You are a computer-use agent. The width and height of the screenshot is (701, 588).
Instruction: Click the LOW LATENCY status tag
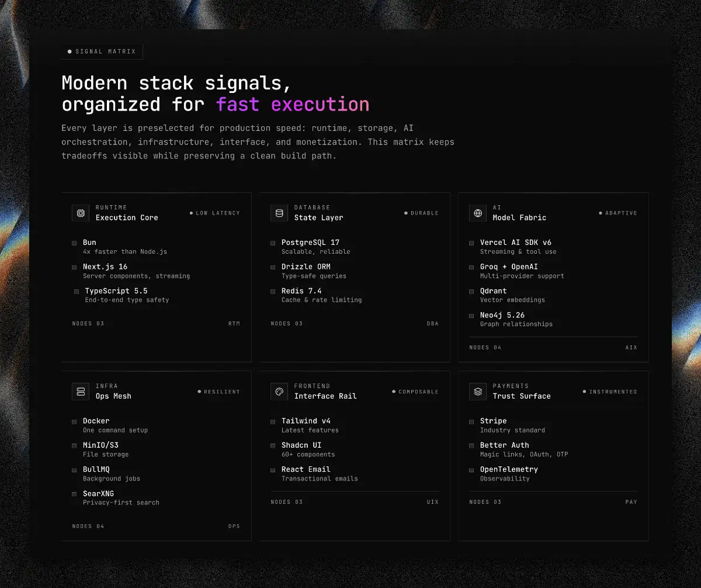click(x=215, y=213)
